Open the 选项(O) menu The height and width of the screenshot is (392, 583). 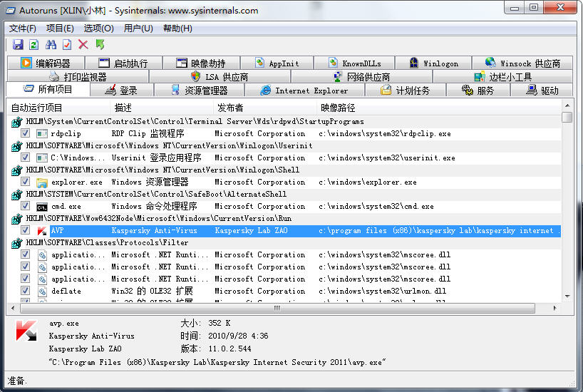(98, 29)
